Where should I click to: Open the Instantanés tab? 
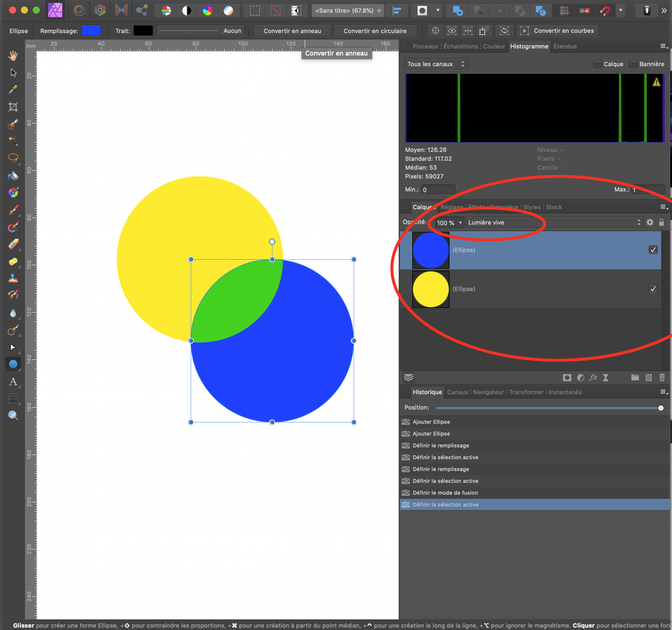click(565, 392)
